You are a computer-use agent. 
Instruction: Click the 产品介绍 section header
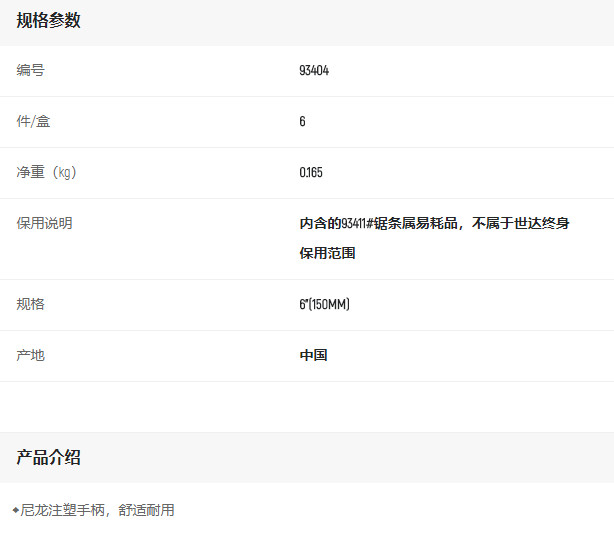(x=48, y=457)
